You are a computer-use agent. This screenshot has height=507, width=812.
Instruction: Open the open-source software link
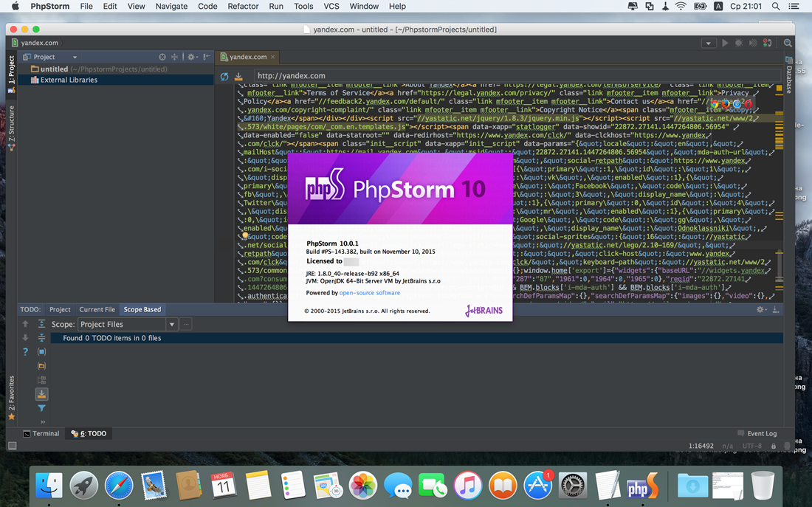point(370,292)
